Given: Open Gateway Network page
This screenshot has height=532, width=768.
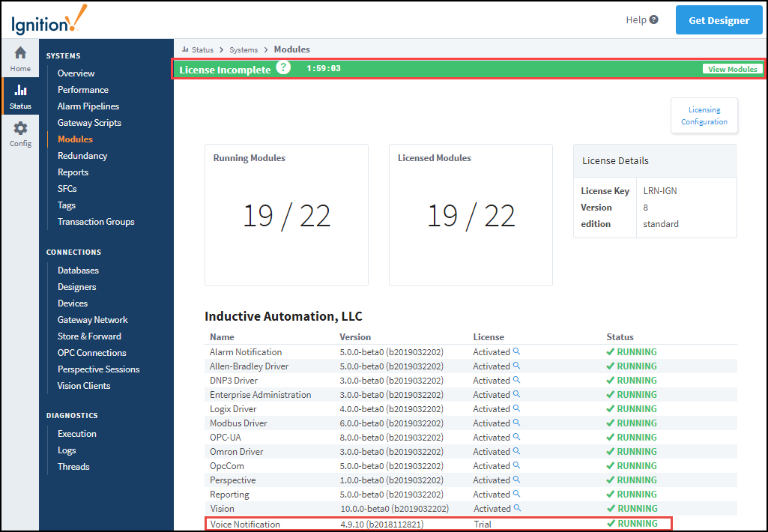Looking at the screenshot, I should [x=93, y=320].
